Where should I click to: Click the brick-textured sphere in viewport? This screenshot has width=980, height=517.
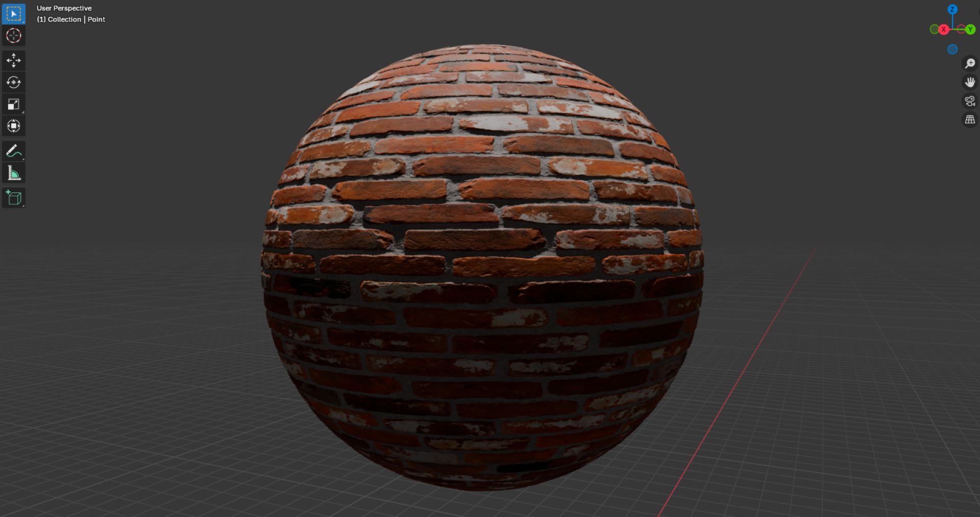click(x=482, y=265)
